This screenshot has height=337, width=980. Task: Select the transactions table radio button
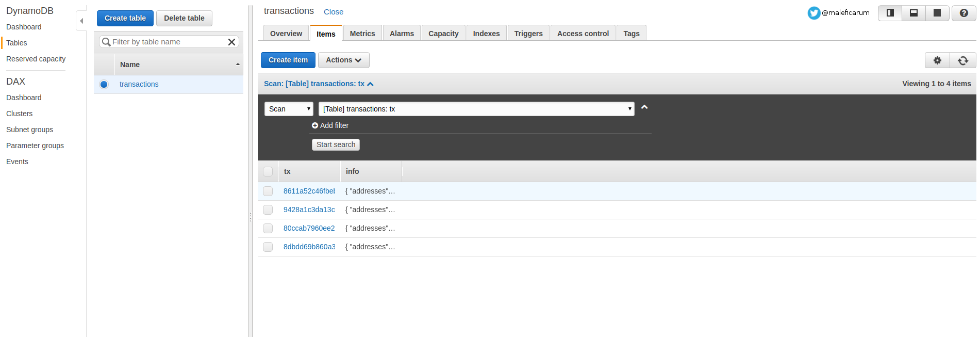(x=104, y=84)
